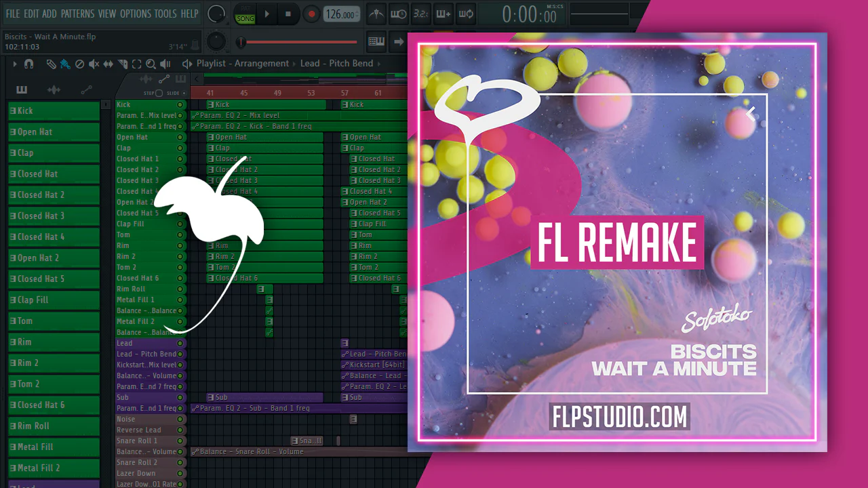This screenshot has width=868, height=488.
Task: Click the record button in the transport
Action: pyautogui.click(x=311, y=14)
